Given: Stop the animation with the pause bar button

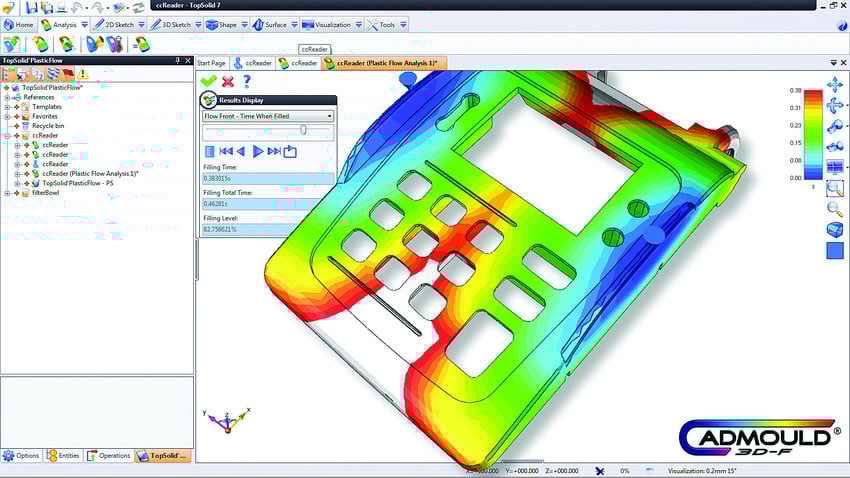Looking at the screenshot, I should coord(210,152).
